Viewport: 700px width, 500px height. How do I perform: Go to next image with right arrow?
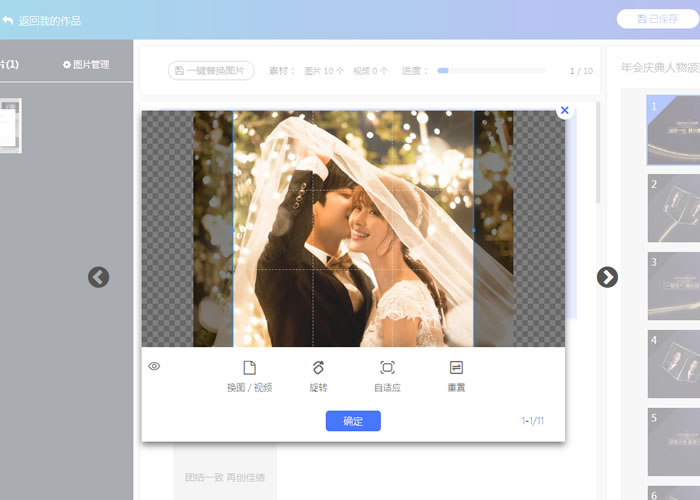[607, 277]
